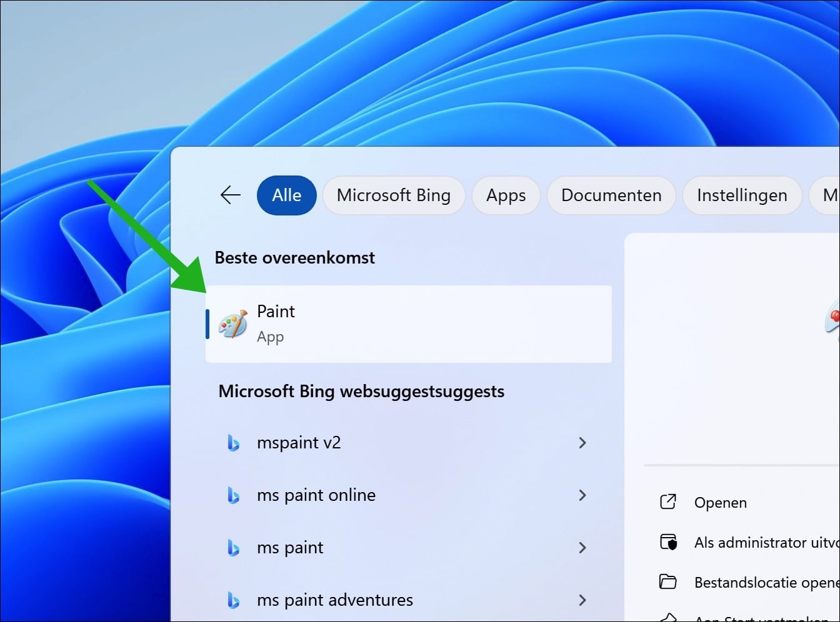This screenshot has height=622, width=840.
Task: Click the Openen icon in right panel
Action: (x=668, y=501)
